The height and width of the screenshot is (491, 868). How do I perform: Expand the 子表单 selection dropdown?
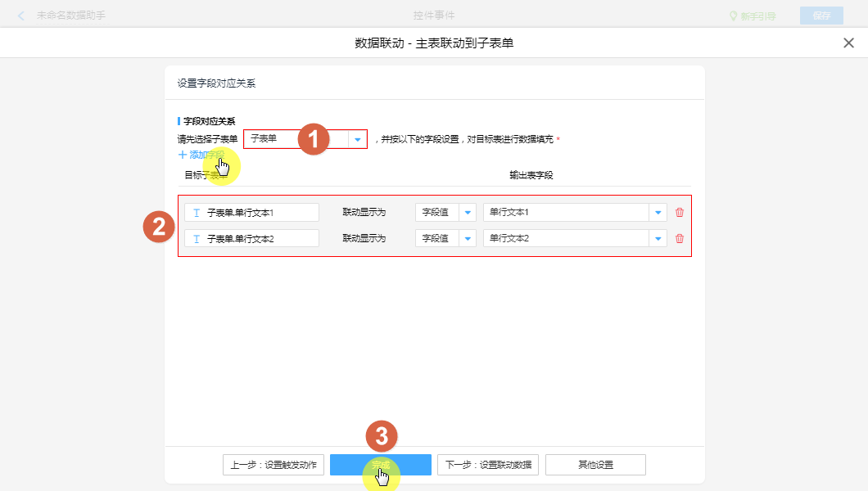357,139
